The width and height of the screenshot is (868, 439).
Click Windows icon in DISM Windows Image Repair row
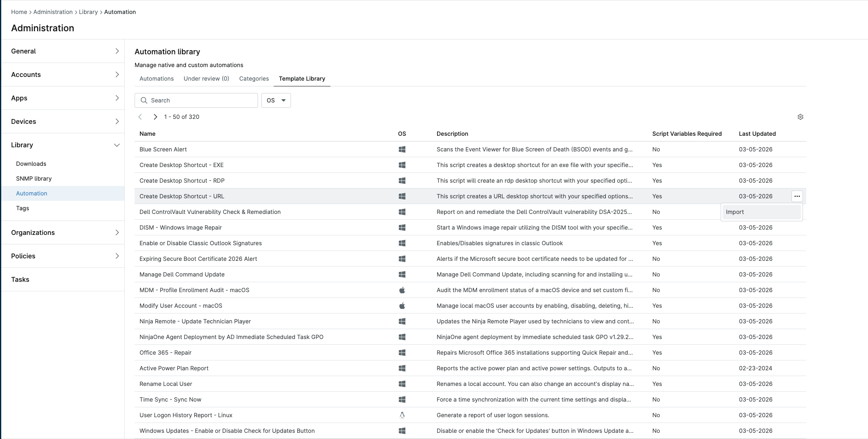click(x=402, y=228)
